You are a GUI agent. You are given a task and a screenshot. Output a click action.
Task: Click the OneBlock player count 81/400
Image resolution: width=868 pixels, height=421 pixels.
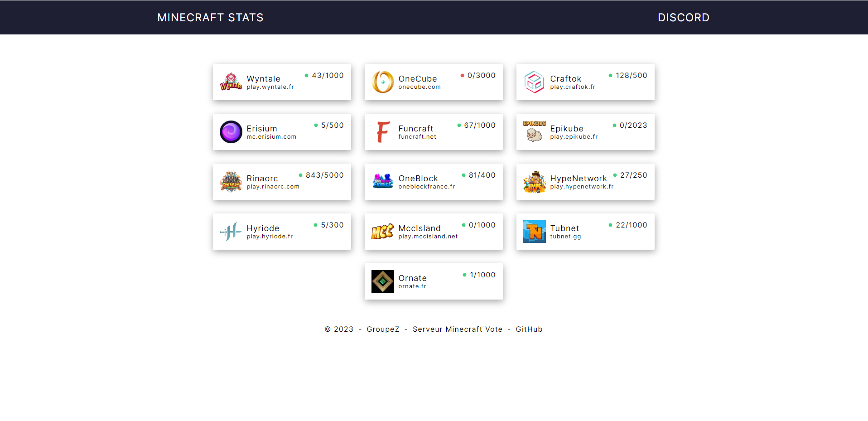point(482,175)
